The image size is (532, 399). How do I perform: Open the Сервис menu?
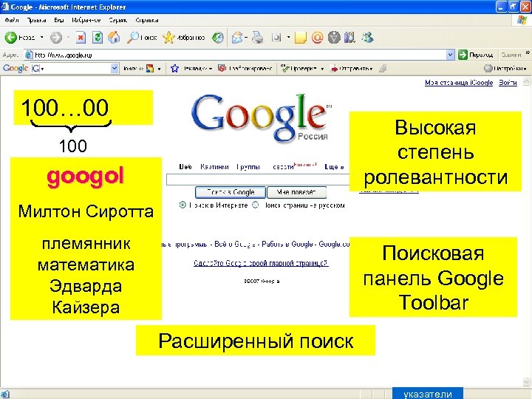point(117,20)
